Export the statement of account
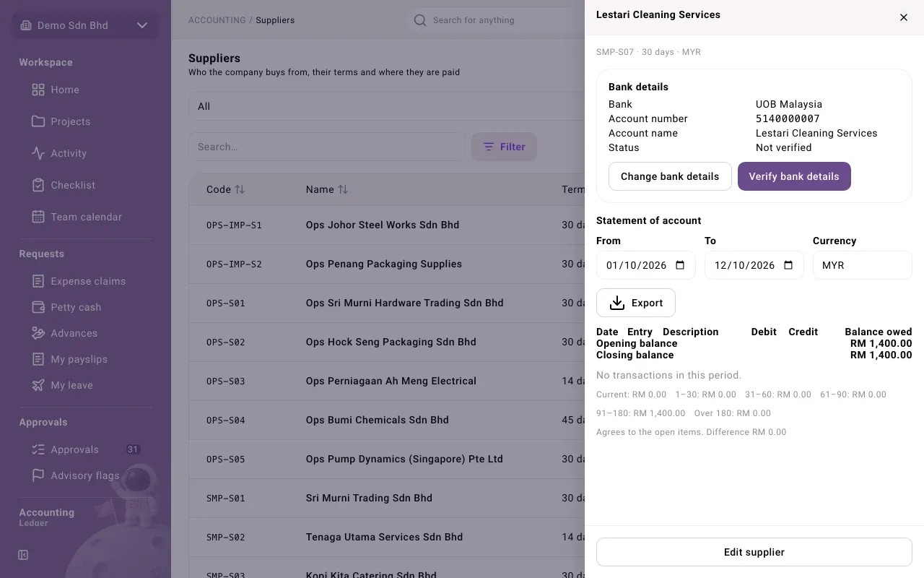 pyautogui.click(x=636, y=303)
